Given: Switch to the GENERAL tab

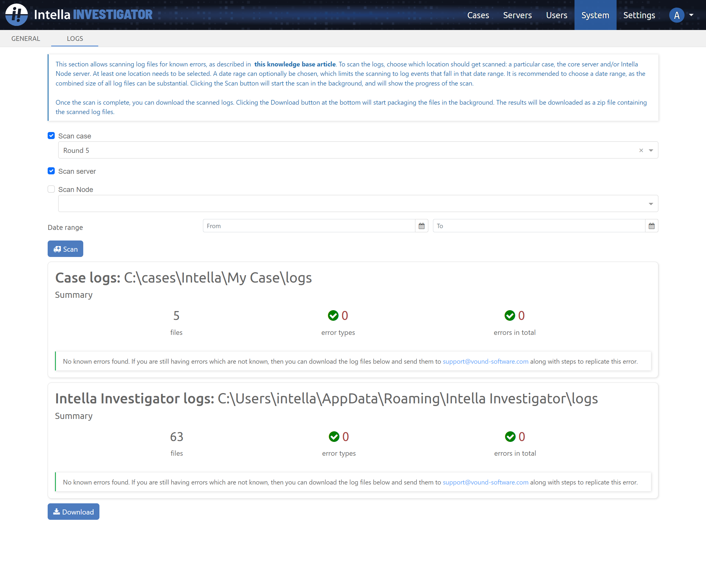Looking at the screenshot, I should [x=26, y=38].
